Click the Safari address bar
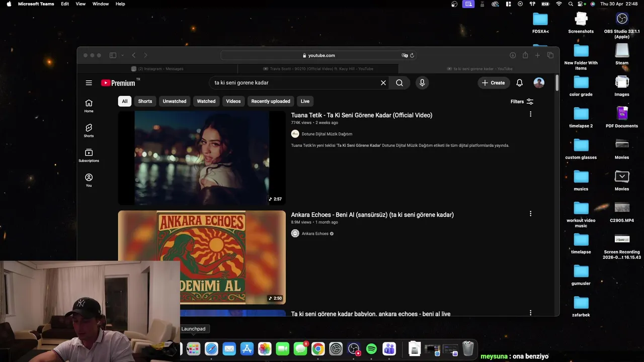644x362 pixels. click(318, 55)
